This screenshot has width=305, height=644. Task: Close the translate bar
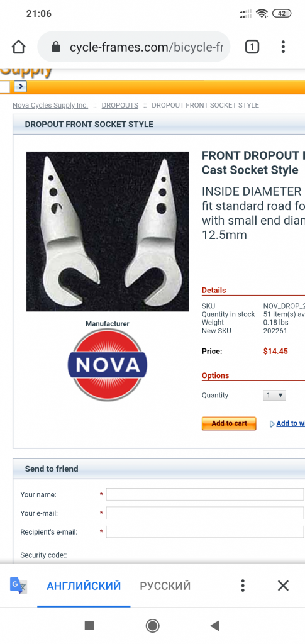pos(283,586)
